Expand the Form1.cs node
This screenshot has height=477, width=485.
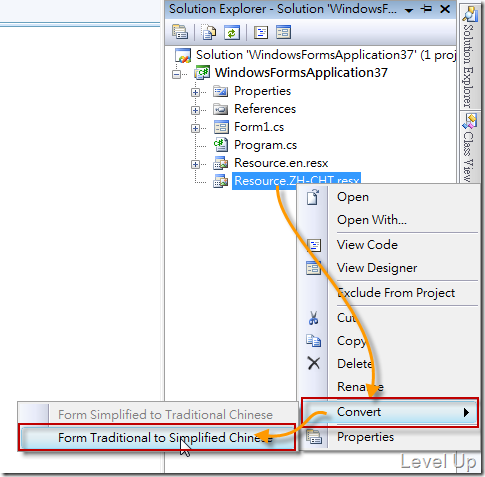[195, 128]
